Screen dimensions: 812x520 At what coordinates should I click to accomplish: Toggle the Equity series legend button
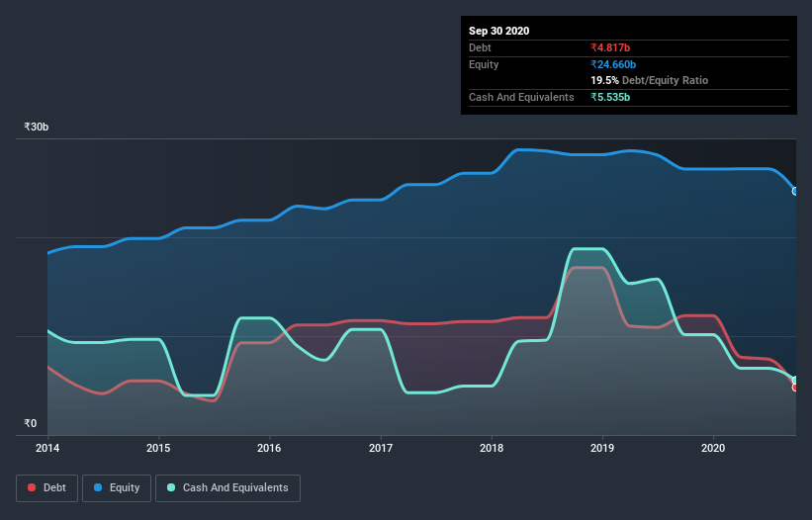(x=117, y=488)
